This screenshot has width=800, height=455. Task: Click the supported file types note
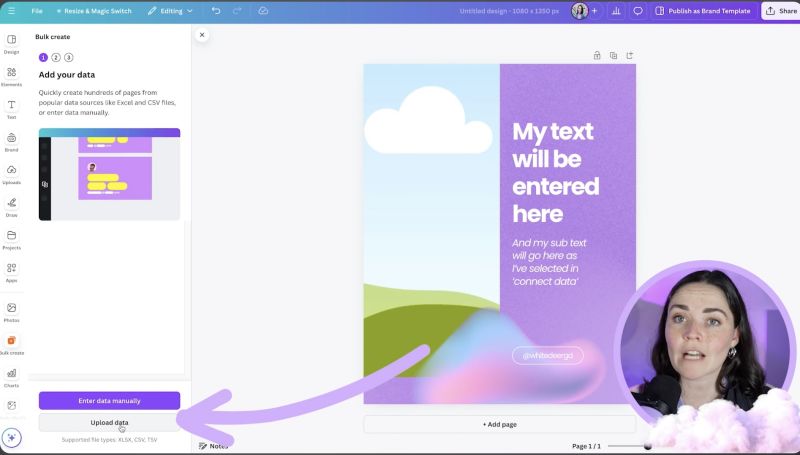point(109,440)
